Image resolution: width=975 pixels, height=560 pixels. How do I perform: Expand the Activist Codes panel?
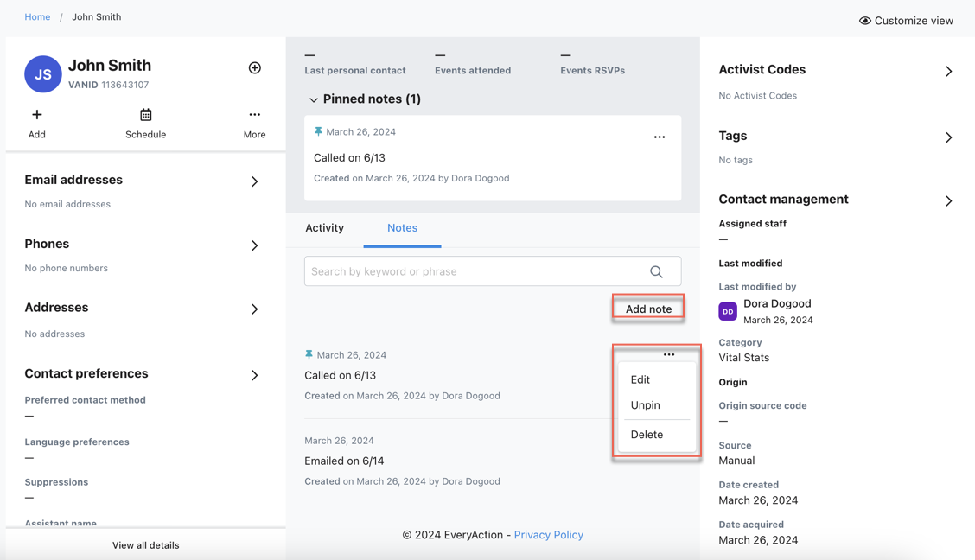pos(948,72)
